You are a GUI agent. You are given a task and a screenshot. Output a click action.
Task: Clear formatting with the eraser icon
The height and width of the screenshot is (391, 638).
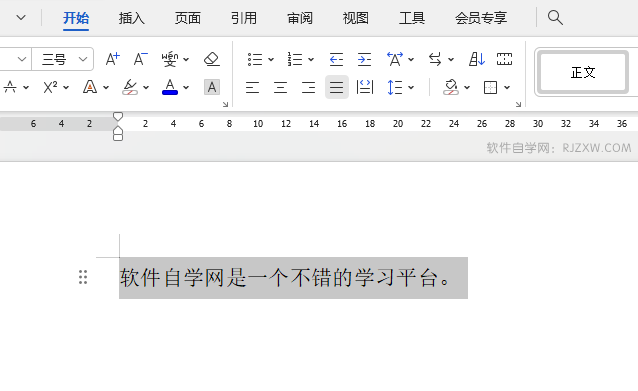tap(212, 59)
